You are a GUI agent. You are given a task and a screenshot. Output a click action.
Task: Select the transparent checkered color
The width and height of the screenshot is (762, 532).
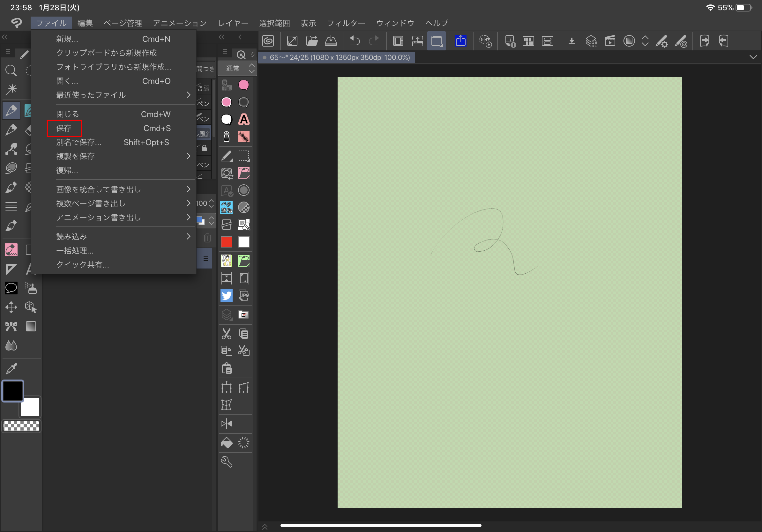pos(21,426)
